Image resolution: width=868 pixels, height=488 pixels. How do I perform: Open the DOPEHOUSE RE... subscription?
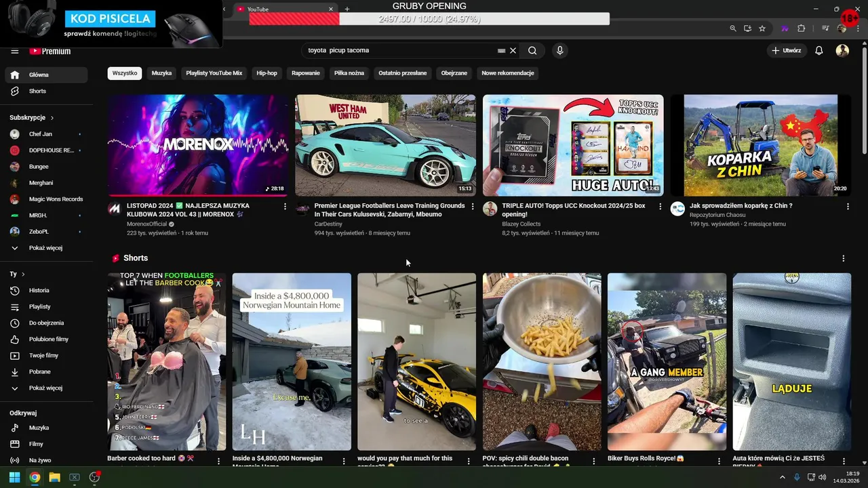click(x=46, y=150)
